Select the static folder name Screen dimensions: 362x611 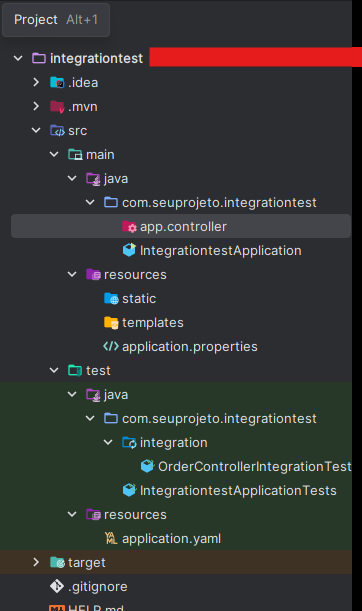pos(139,299)
